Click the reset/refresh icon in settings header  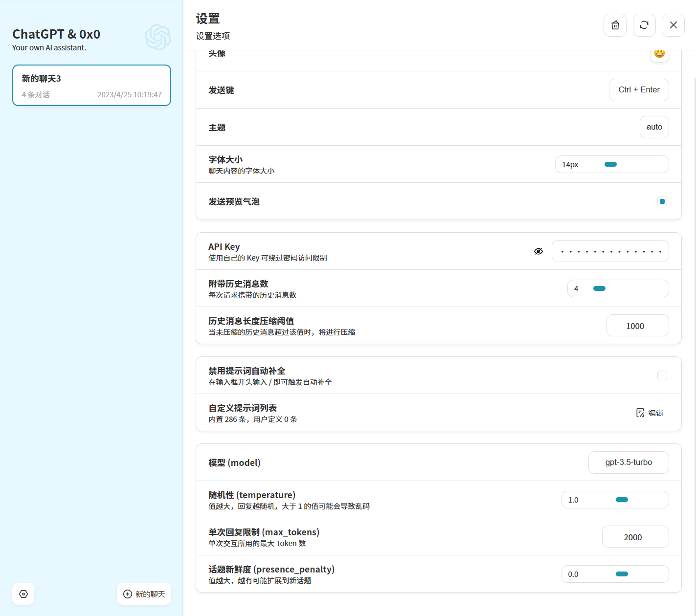[x=644, y=25]
